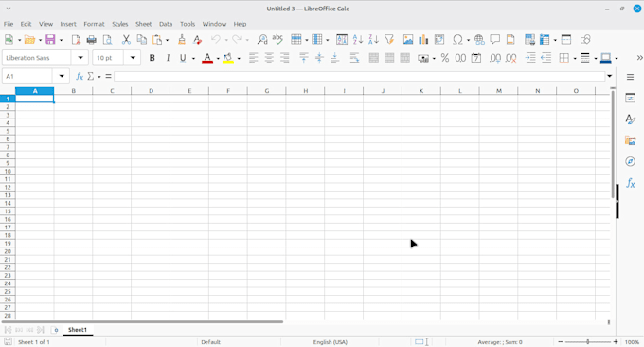This screenshot has width=644, height=347.
Task: Open the 10 pt font size dropdown
Action: tap(133, 58)
